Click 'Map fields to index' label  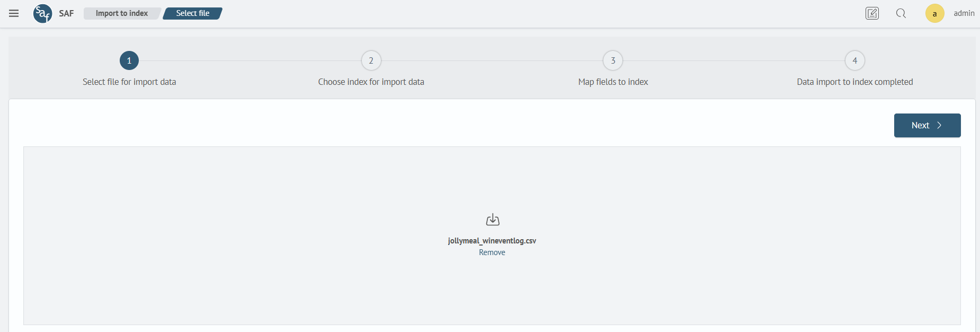tap(613, 82)
